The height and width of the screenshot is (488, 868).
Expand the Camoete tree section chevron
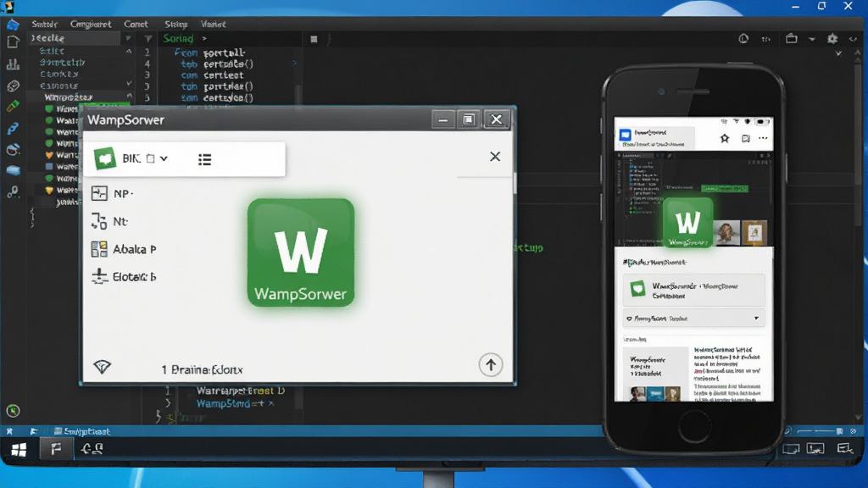129,84
